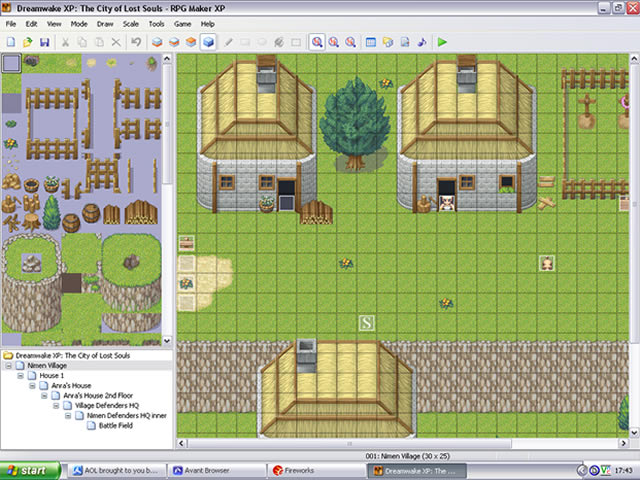Image resolution: width=640 pixels, height=480 pixels.
Task: Set map zoom to 1:4 scale
Action: pos(351,42)
